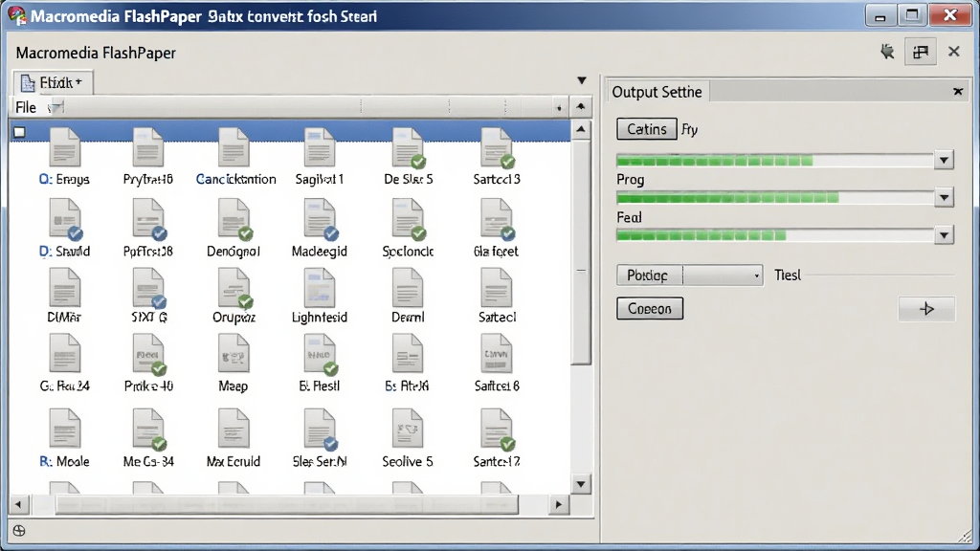This screenshot has width=980, height=551.
Task: Click the Catins button
Action: coord(647,129)
